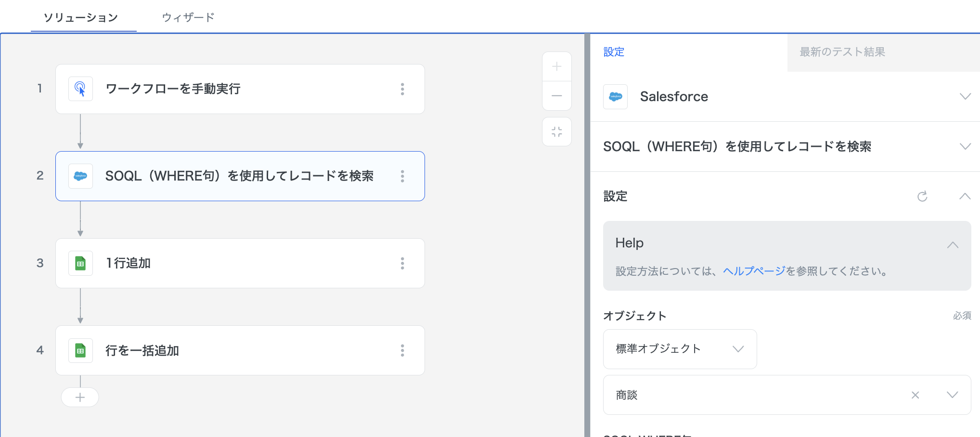The height and width of the screenshot is (437, 980).
Task: Refresh the 設定 section
Action: click(x=922, y=196)
